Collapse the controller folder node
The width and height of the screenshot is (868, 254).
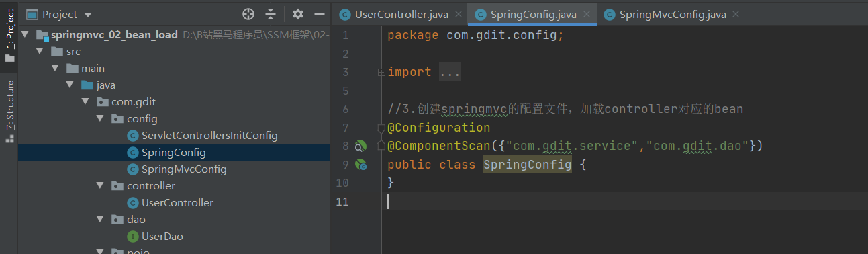point(100,186)
